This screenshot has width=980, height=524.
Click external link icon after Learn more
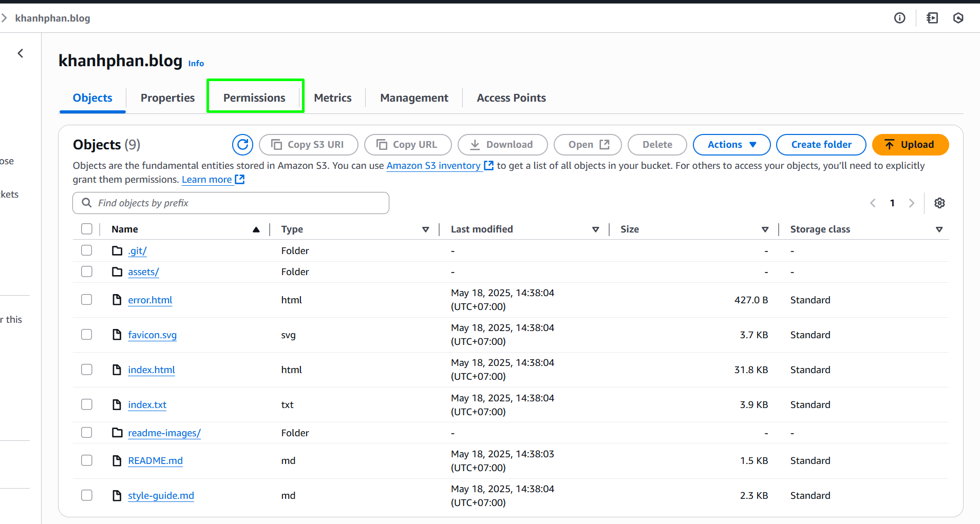(x=240, y=179)
